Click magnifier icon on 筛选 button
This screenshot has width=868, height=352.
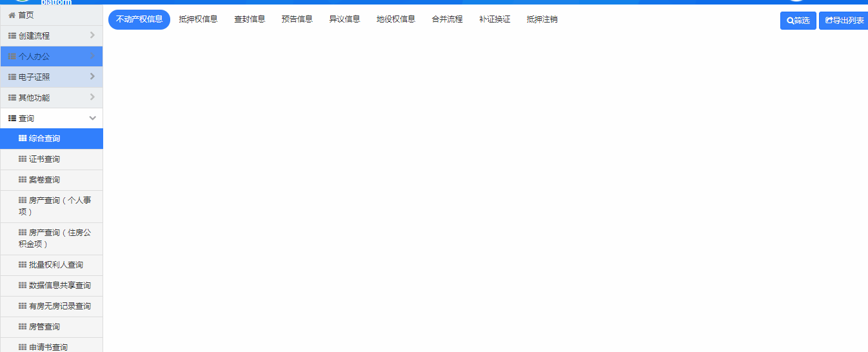coord(791,21)
